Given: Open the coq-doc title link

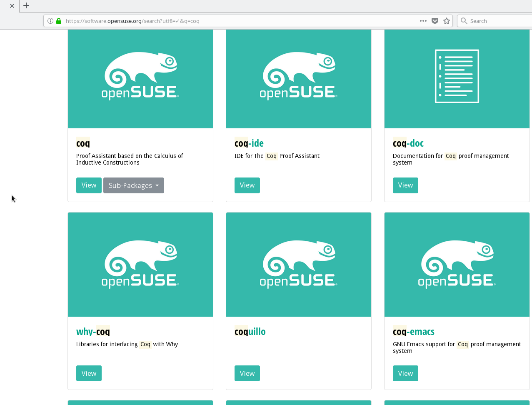Looking at the screenshot, I should click(x=408, y=143).
